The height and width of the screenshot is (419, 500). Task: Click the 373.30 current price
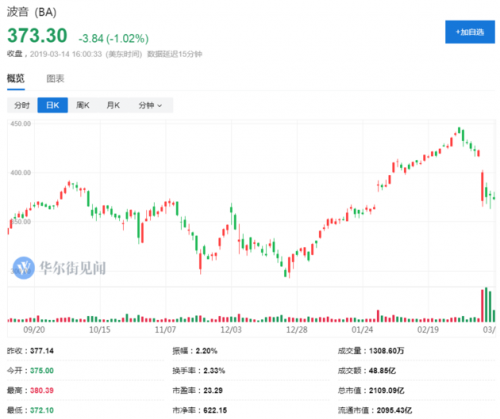tap(37, 36)
